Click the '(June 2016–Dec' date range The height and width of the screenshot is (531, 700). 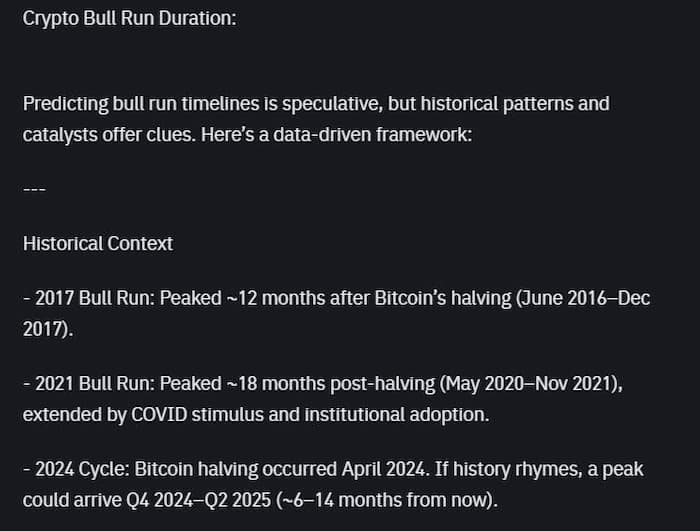(583, 298)
